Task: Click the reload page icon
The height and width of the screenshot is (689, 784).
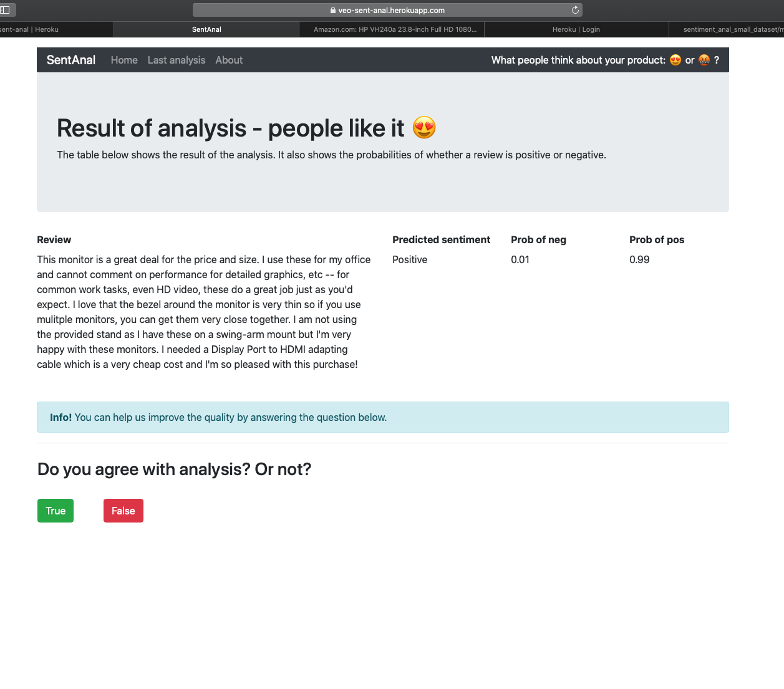Action: [x=575, y=10]
